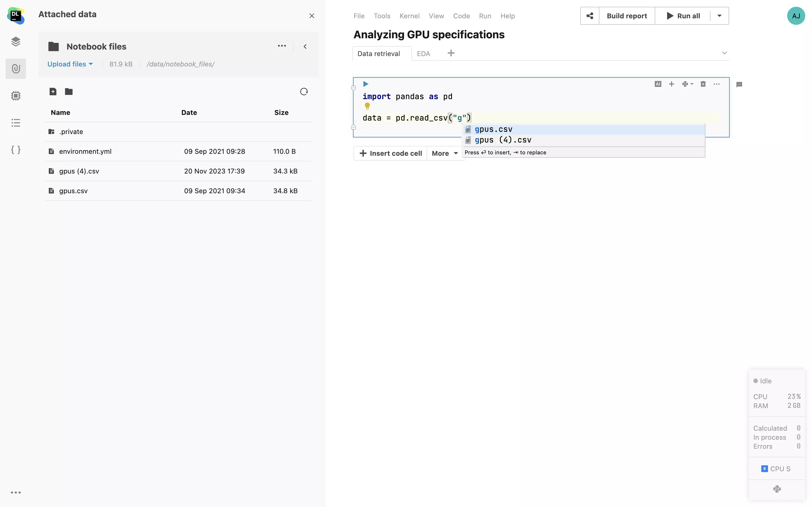Expand the More cell options dropdown
Screen dimensions: 812x507
point(445,153)
